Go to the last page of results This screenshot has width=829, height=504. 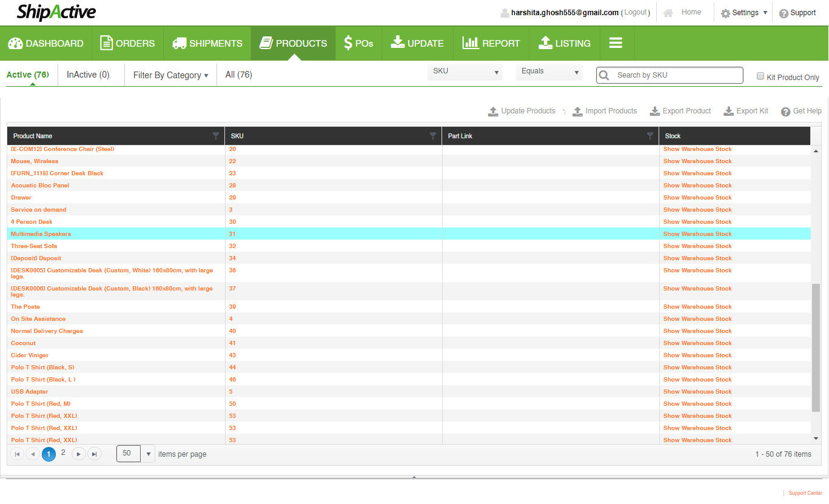pyautogui.click(x=94, y=454)
